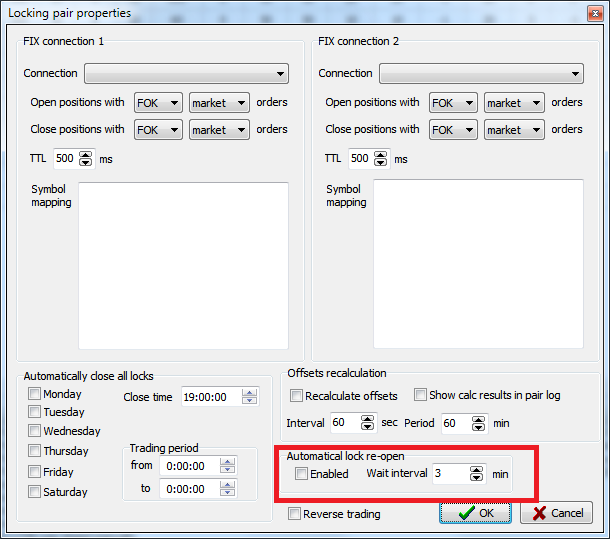Click the Trading period to spinner arrows

(228, 489)
